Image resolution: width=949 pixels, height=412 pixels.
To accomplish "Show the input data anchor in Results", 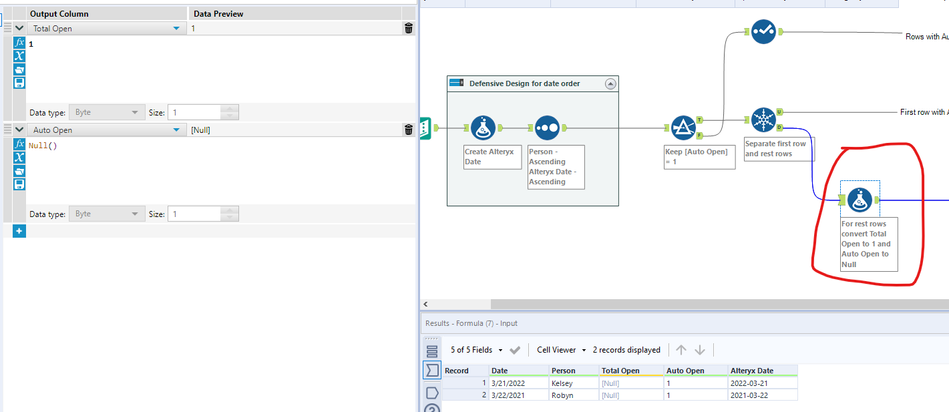I will pos(432,371).
